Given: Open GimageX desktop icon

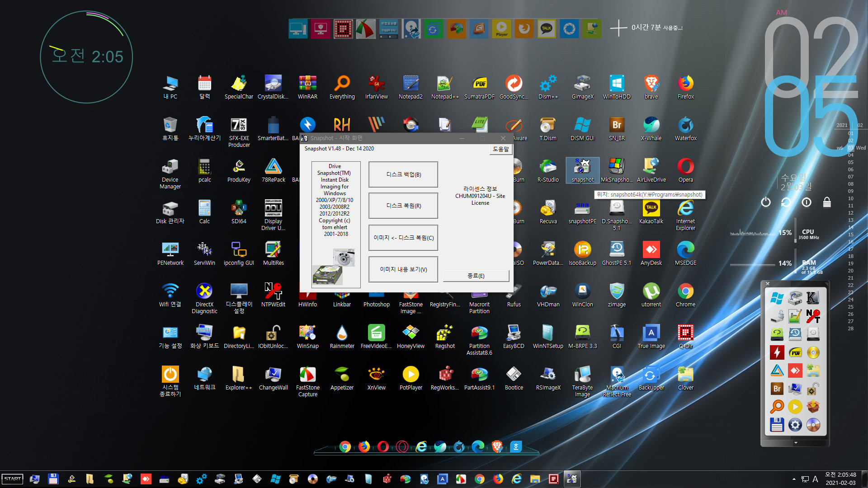Looking at the screenshot, I should pos(582,87).
